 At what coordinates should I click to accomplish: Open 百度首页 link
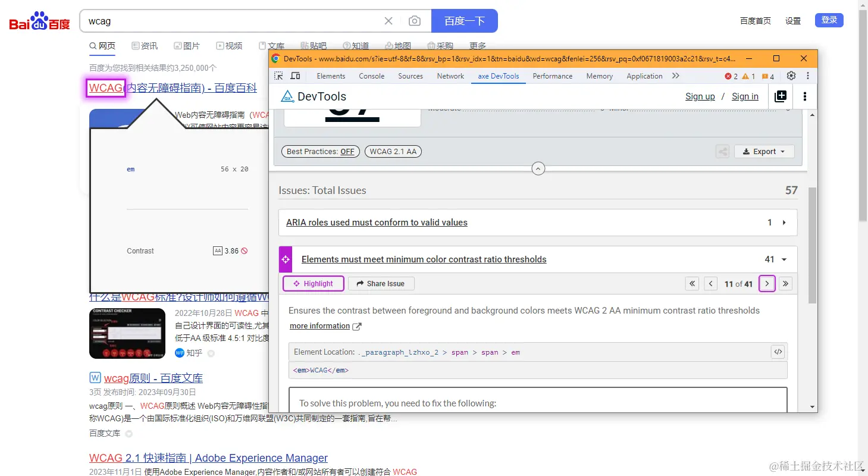pos(756,21)
